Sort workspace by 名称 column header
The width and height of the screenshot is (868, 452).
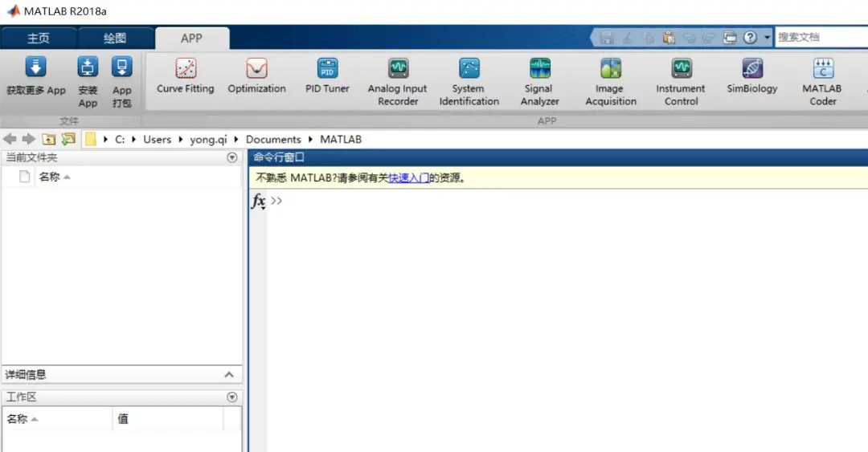58,419
